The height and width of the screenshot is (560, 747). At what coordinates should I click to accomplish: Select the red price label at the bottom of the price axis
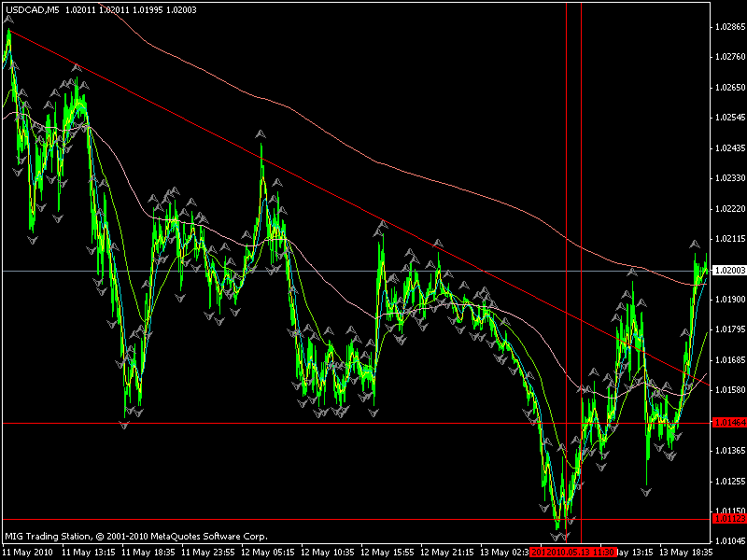[727, 518]
